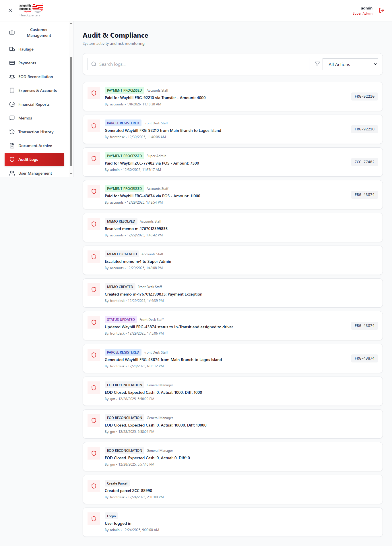Open the All Actions dropdown
The height and width of the screenshot is (546, 392).
(350, 64)
